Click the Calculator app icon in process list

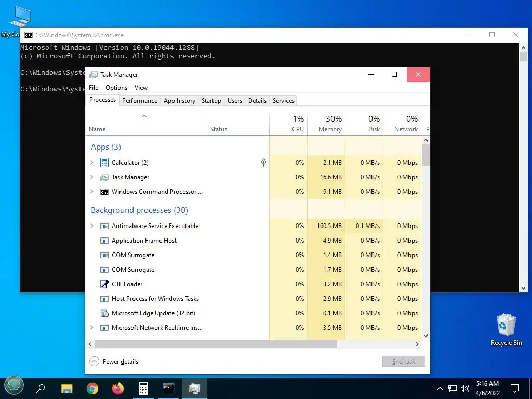(x=104, y=163)
